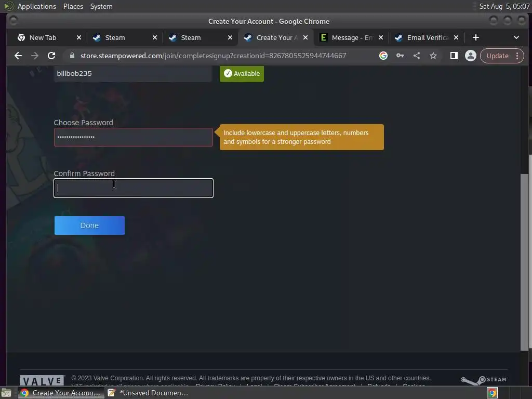Click the Valve logo in footer
The height and width of the screenshot is (399, 532).
[42, 381]
